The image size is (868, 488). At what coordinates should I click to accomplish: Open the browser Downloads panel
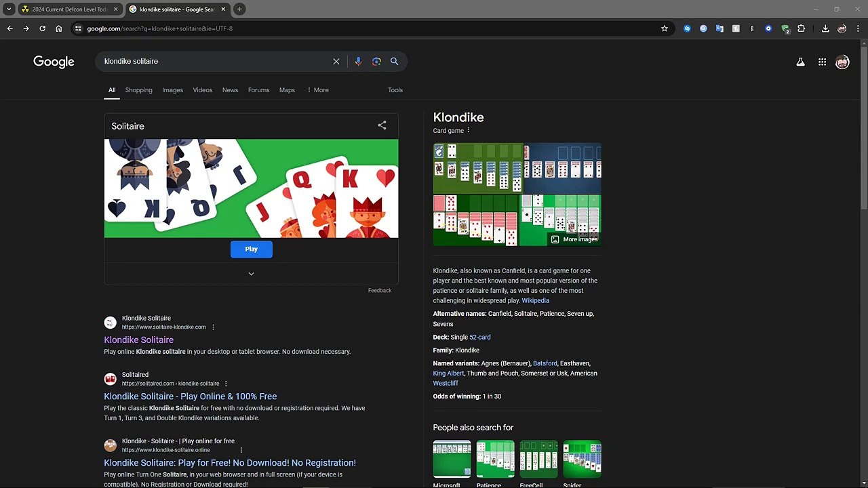point(825,28)
